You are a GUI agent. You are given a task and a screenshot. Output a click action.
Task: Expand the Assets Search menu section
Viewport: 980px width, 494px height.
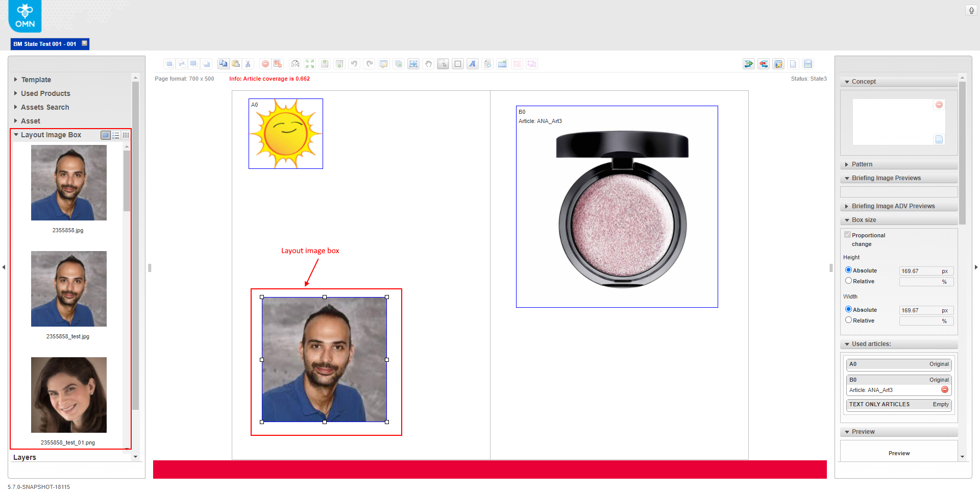coord(45,107)
